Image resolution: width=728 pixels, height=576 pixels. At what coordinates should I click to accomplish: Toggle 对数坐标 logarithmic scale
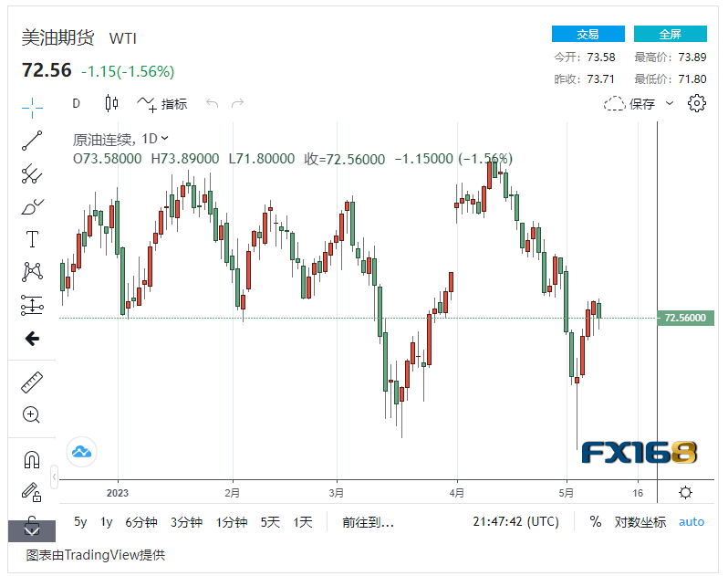pyautogui.click(x=640, y=522)
